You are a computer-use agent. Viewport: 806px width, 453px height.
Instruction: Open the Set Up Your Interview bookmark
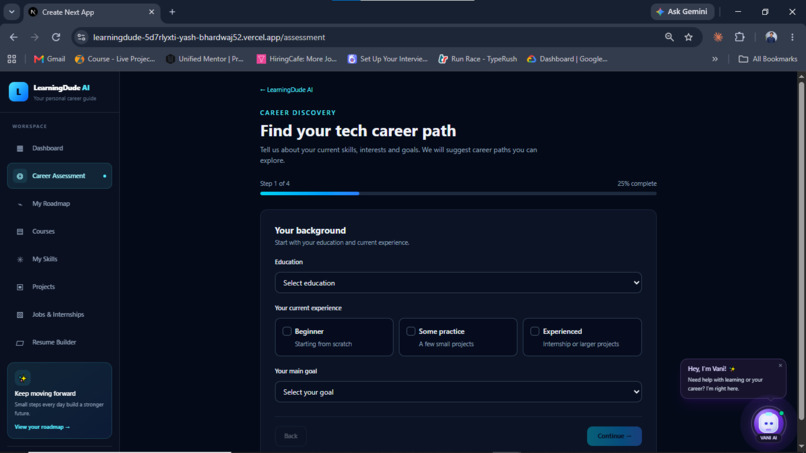click(x=388, y=59)
